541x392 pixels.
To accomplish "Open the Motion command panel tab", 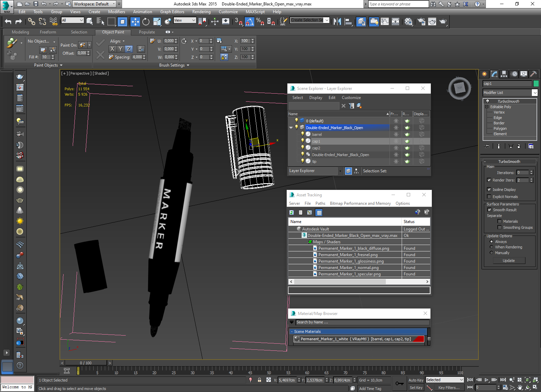I will point(514,74).
